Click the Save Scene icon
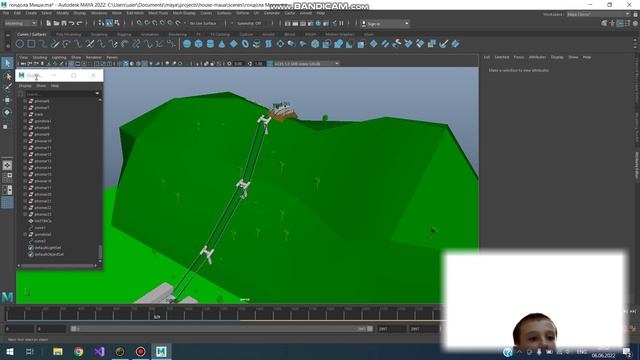 point(64,23)
